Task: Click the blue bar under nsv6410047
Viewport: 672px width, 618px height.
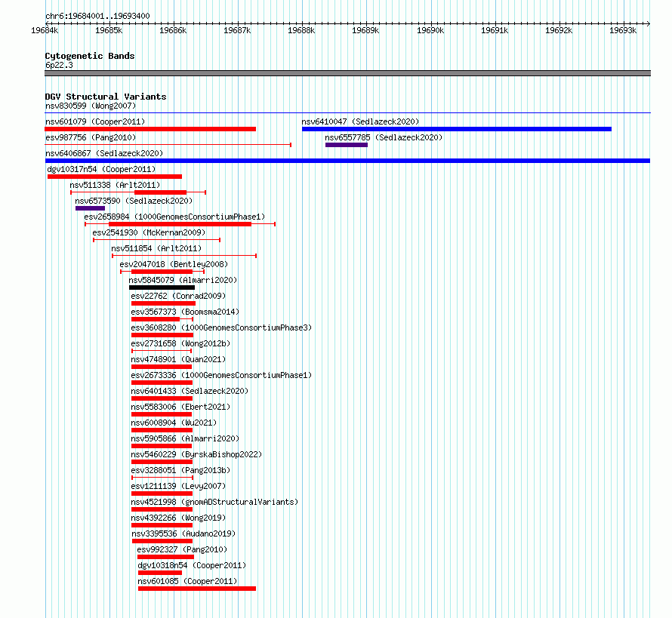Action: pyautogui.click(x=457, y=129)
